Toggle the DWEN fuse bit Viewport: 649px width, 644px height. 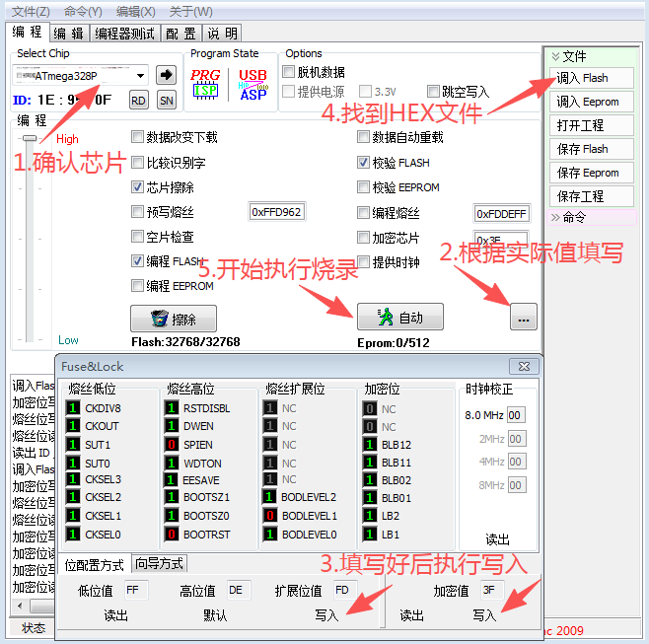tap(172, 426)
